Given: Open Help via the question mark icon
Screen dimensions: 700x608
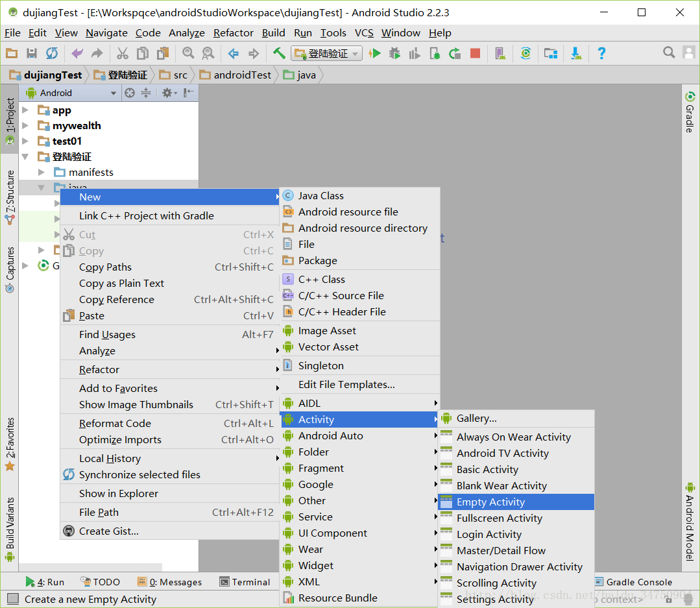Looking at the screenshot, I should (601, 53).
